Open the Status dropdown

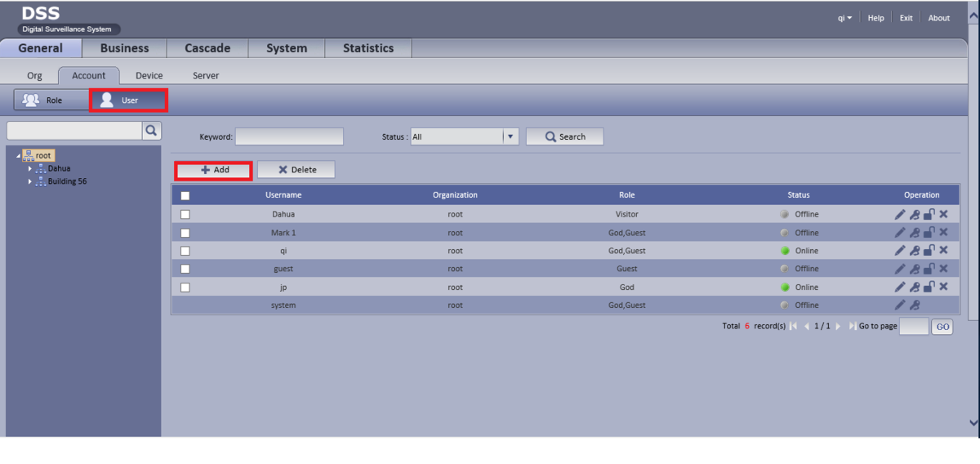pos(511,136)
